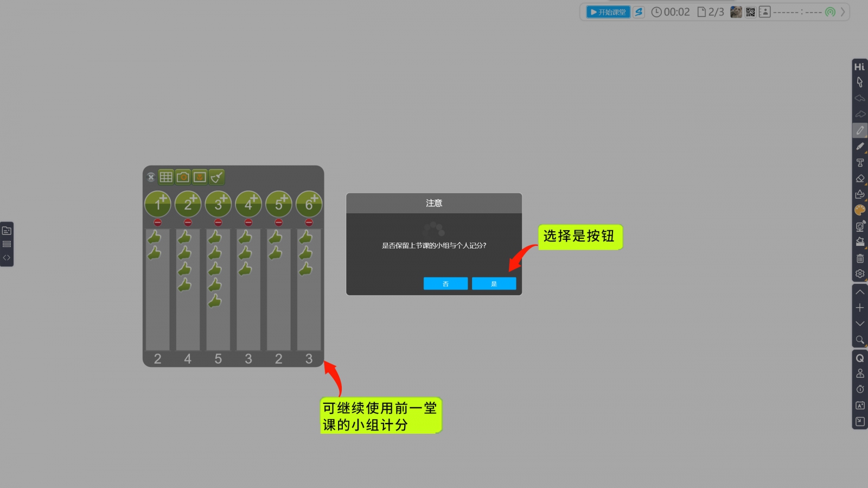The height and width of the screenshot is (488, 868).
Task: Open the color palette swatch tool
Action: 860,210
